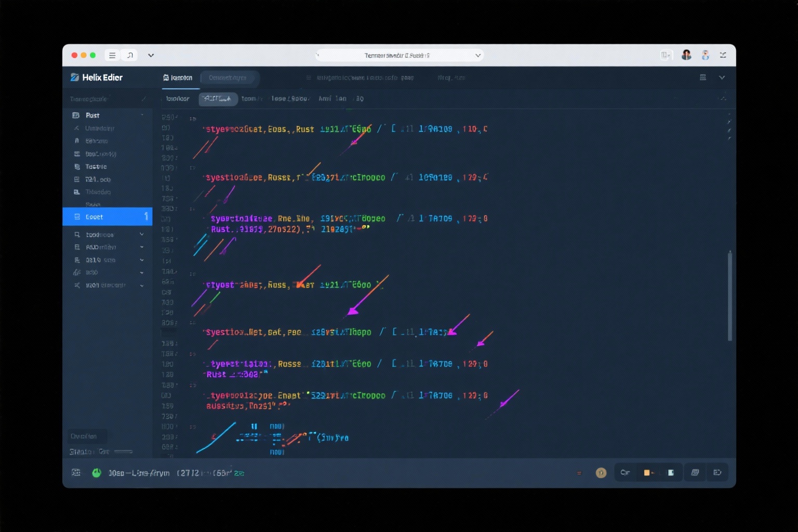Click the Rust item in sidebar
The height and width of the screenshot is (532, 798).
(92, 115)
